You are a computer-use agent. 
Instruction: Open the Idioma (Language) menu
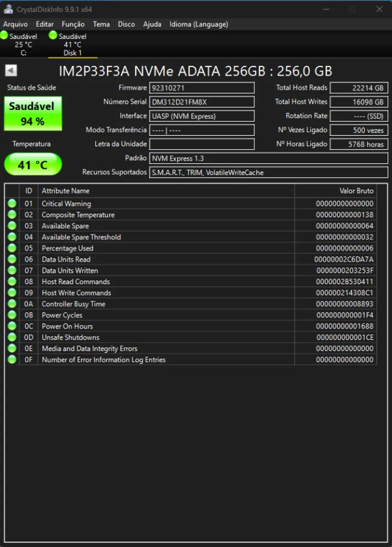pos(199,24)
